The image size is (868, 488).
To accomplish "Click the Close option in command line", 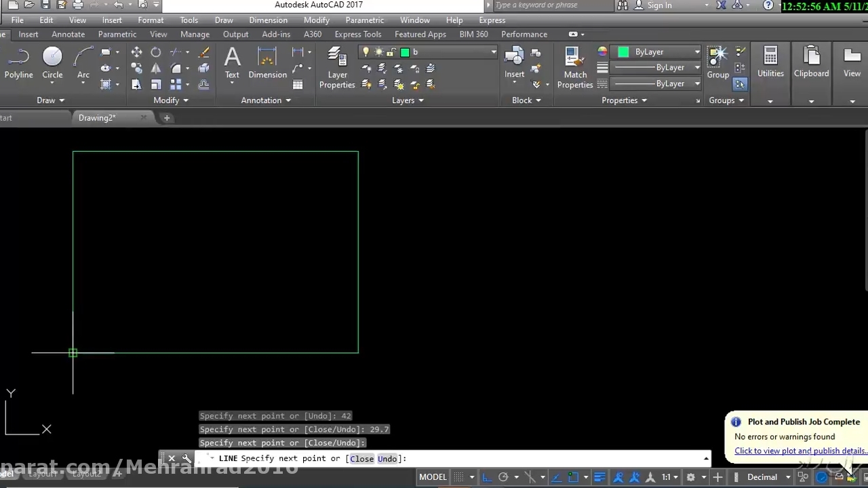I will (361, 459).
